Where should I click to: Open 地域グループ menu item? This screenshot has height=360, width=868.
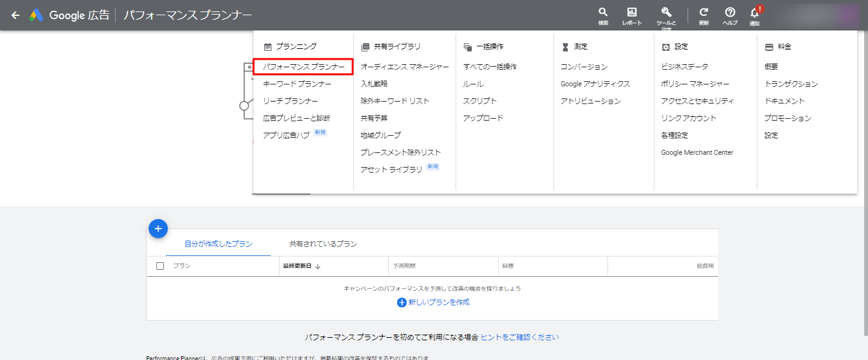click(x=381, y=135)
